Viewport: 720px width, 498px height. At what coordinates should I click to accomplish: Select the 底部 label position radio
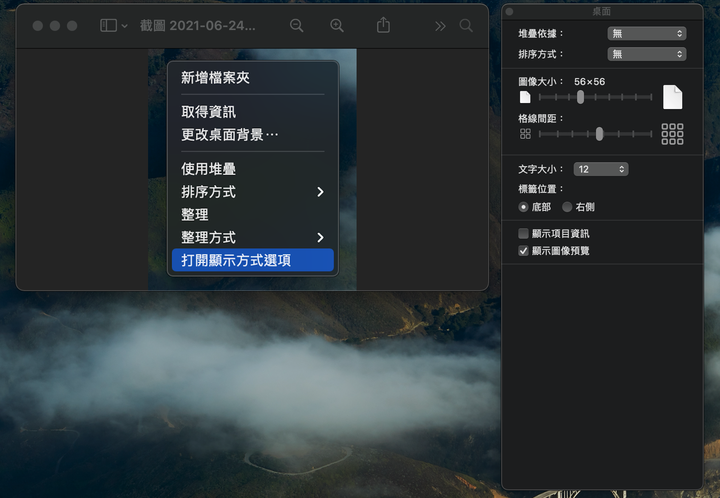click(523, 207)
